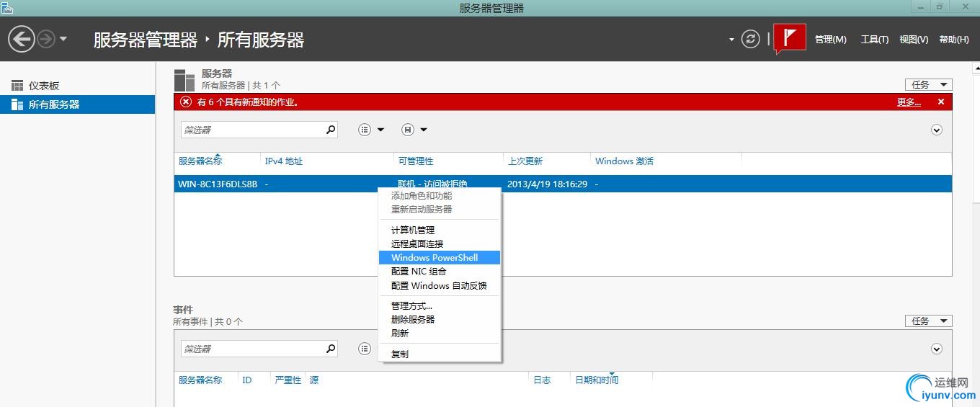This screenshot has height=407, width=980.
Task: Open the 管理(M) menu
Action: 831,40
